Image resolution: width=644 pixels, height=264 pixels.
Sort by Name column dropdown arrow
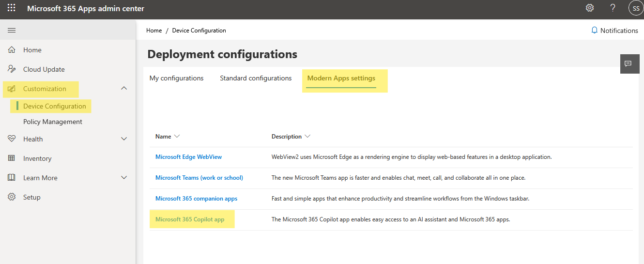click(177, 137)
